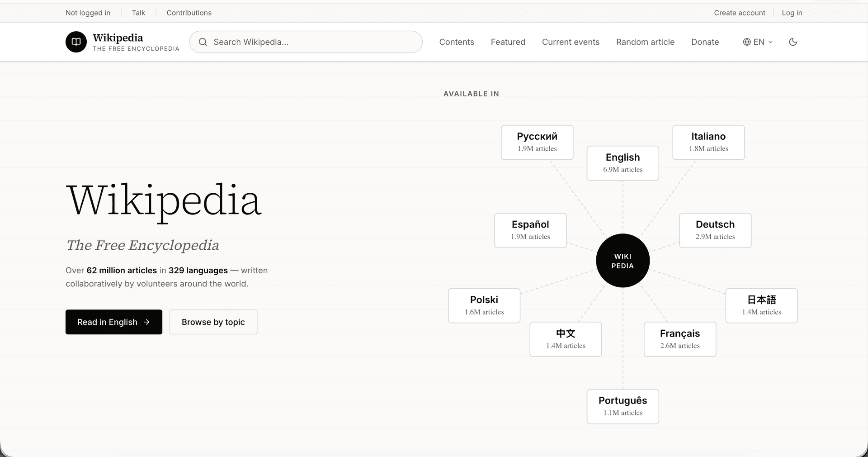Open the Português language card

pyautogui.click(x=623, y=406)
